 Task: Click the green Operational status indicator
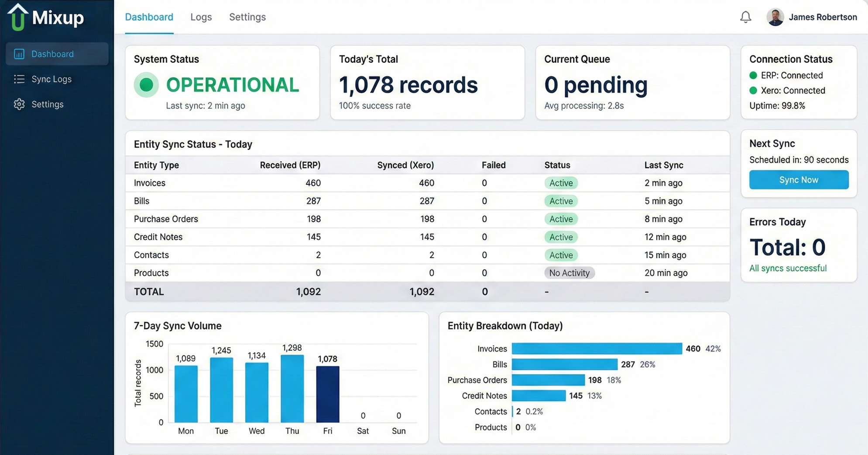point(146,85)
